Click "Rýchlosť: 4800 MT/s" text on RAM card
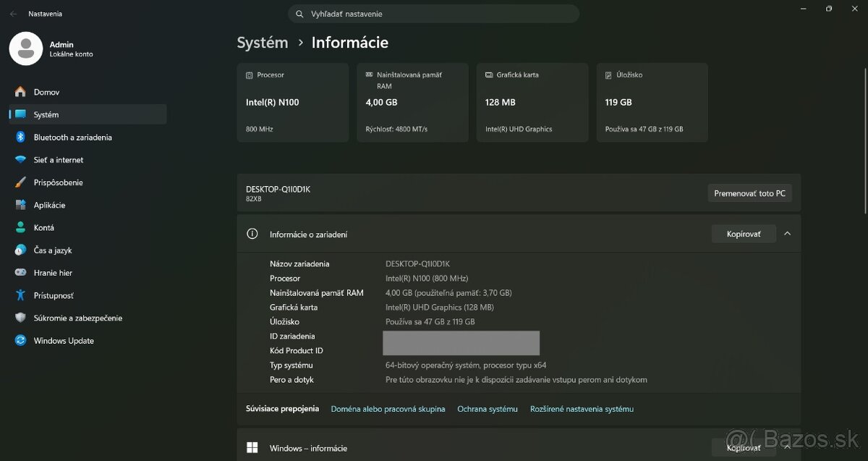 [x=396, y=130]
